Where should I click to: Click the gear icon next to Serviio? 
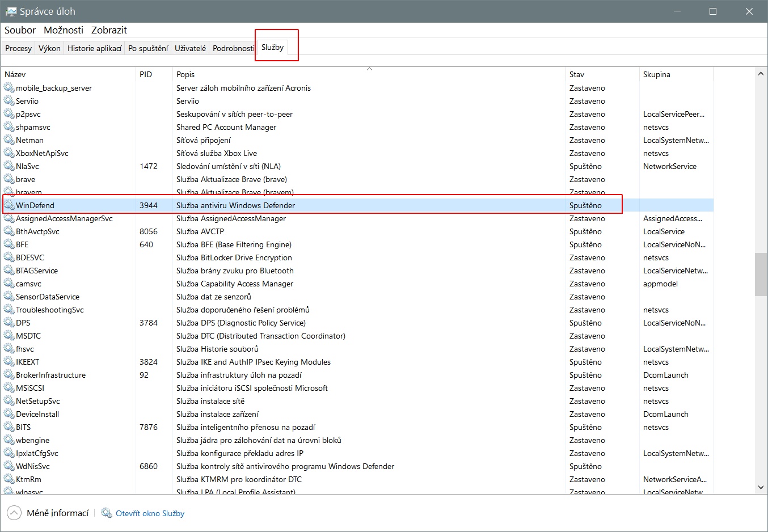(9, 101)
